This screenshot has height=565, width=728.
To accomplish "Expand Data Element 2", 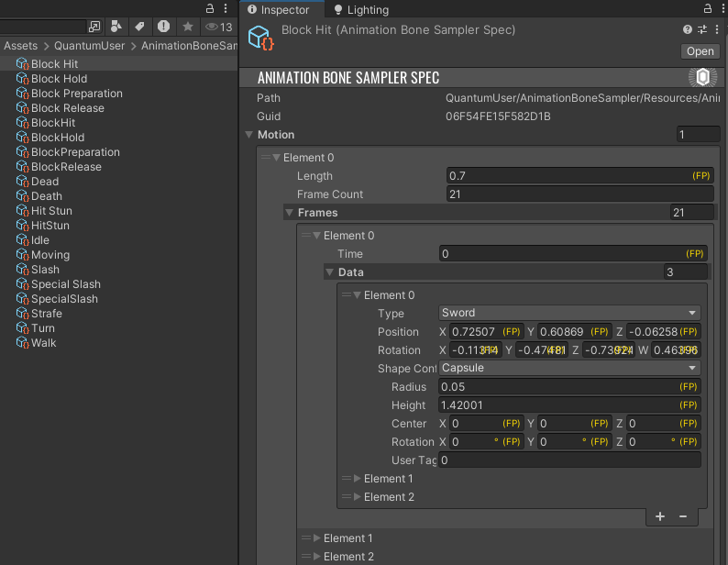I will point(358,497).
